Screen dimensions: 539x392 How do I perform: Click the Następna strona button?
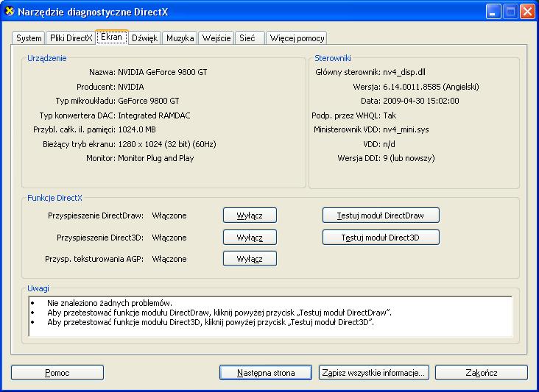(266, 373)
